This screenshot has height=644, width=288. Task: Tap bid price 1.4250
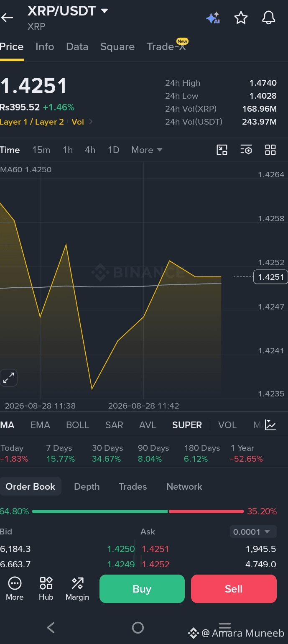point(121,549)
